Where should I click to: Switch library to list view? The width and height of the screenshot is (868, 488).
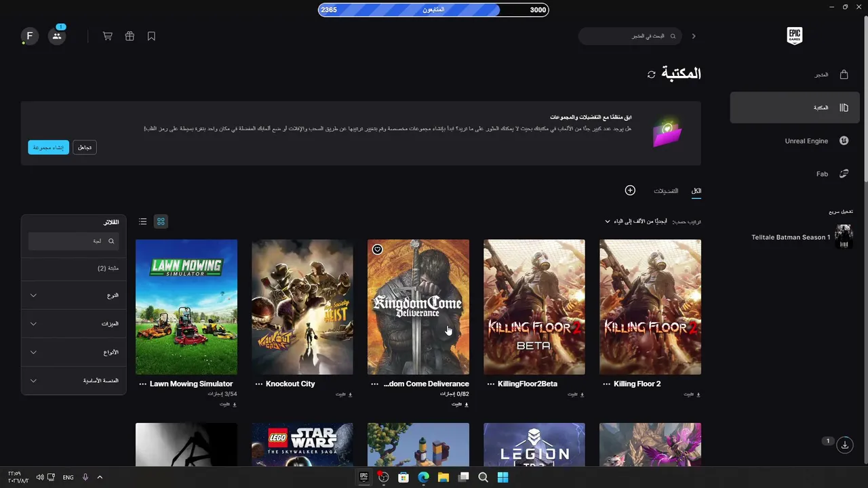[x=142, y=222]
